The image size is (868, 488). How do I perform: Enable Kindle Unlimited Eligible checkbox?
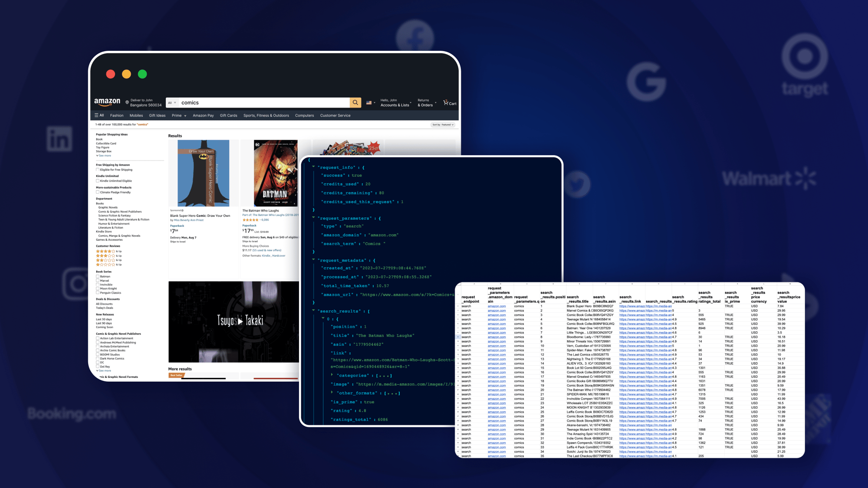[98, 181]
